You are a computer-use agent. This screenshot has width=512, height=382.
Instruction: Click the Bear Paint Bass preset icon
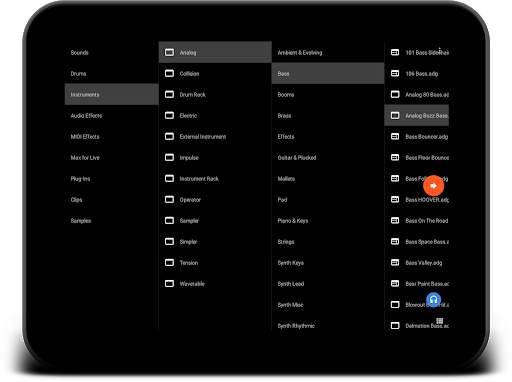pyautogui.click(x=395, y=283)
